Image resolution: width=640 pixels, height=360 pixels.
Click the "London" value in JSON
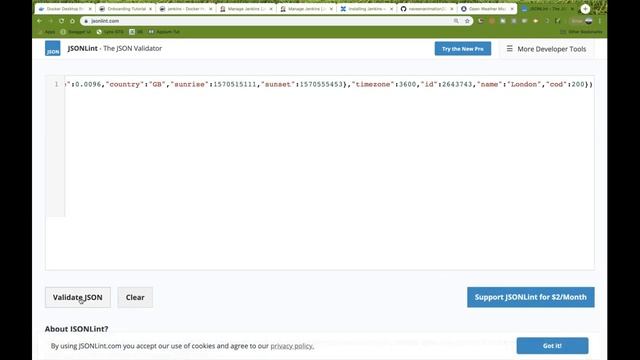pos(524,84)
